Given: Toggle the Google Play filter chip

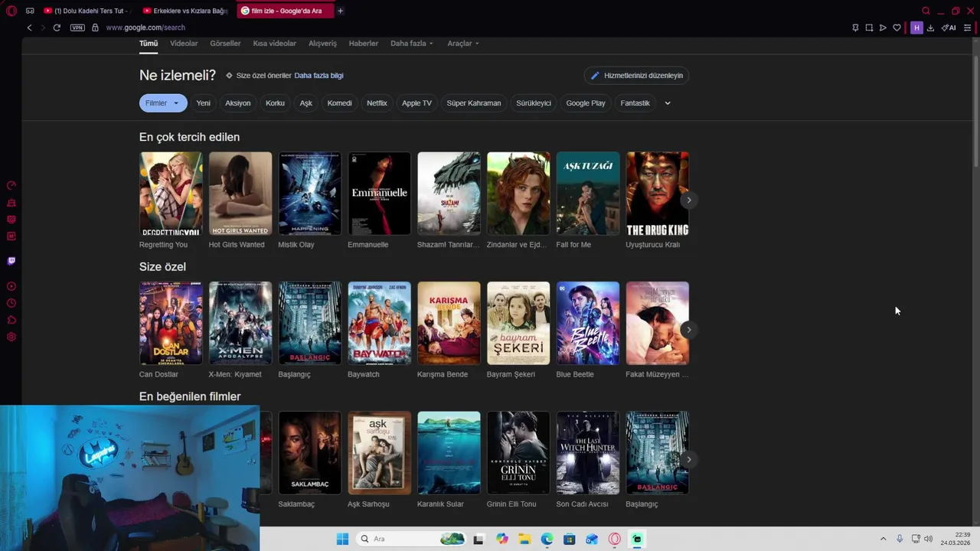Looking at the screenshot, I should point(586,103).
